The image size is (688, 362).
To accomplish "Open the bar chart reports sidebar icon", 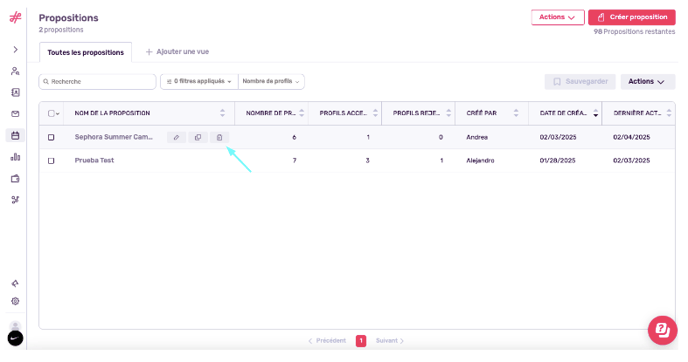I will pos(15,157).
